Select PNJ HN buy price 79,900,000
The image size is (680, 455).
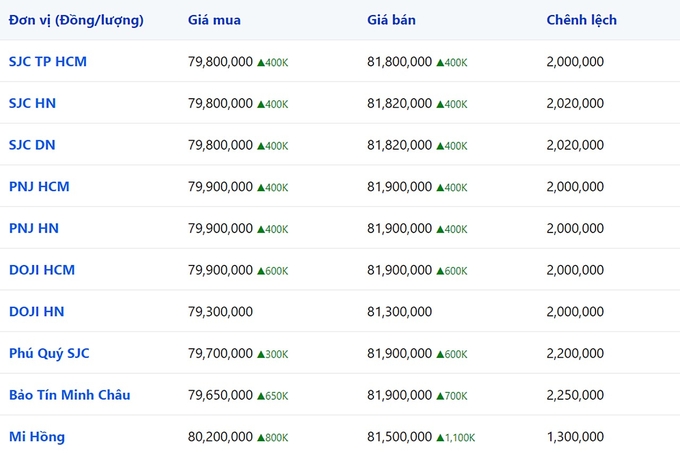click(220, 228)
